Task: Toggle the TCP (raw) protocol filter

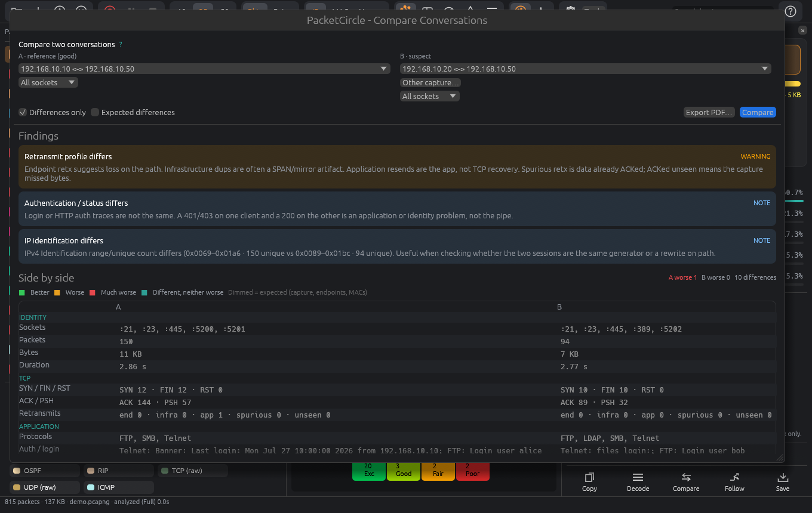Action: (193, 471)
